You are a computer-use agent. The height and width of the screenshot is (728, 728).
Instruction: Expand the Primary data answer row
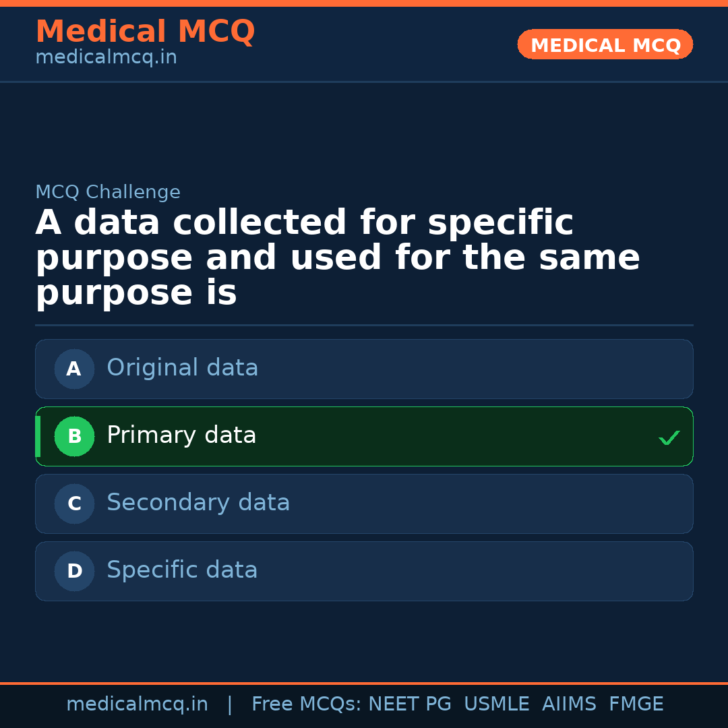click(x=364, y=436)
